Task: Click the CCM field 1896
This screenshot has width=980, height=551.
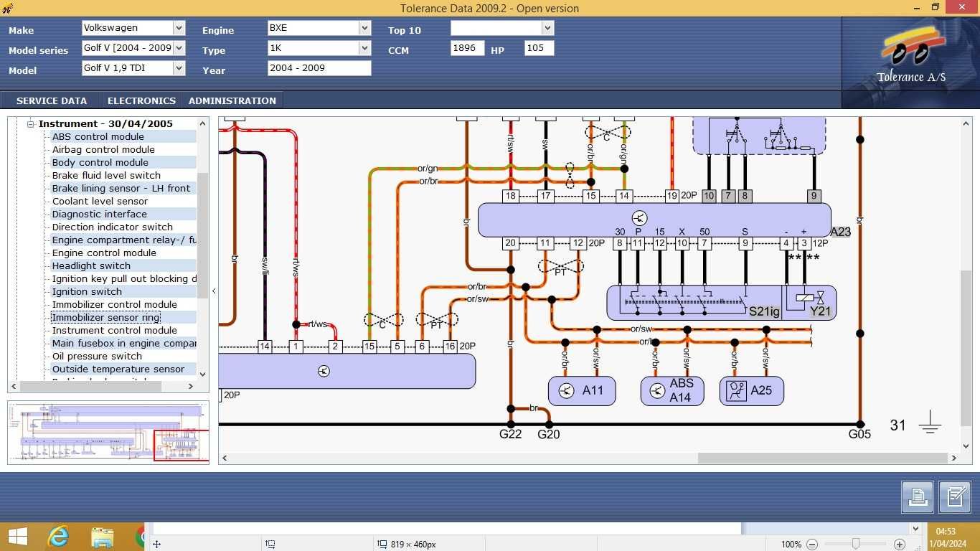Action: click(x=468, y=48)
